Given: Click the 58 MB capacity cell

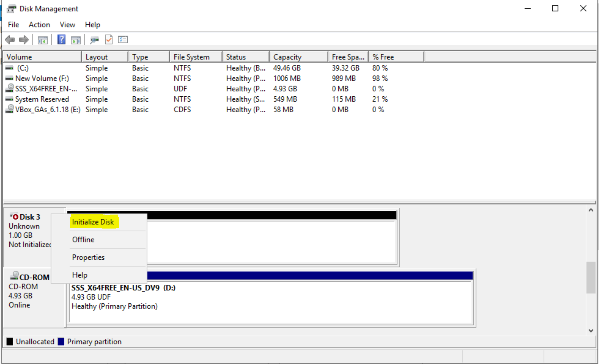Looking at the screenshot, I should click(283, 110).
